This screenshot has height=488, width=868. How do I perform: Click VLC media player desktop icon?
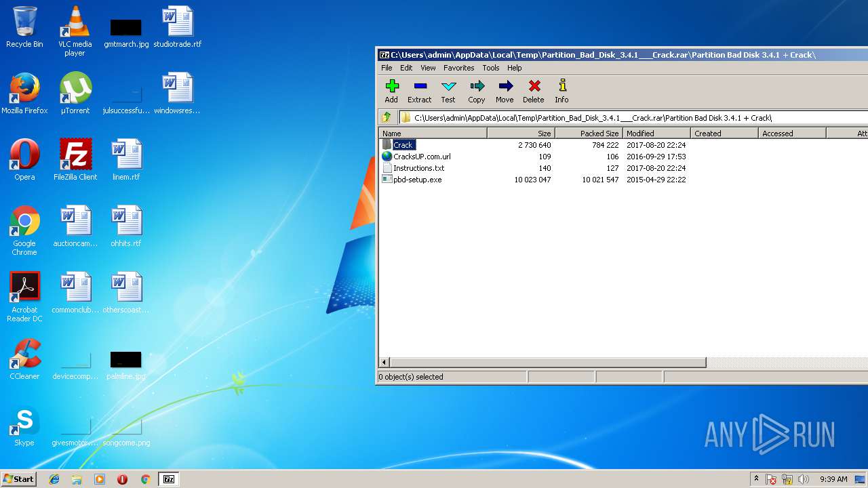tap(75, 31)
